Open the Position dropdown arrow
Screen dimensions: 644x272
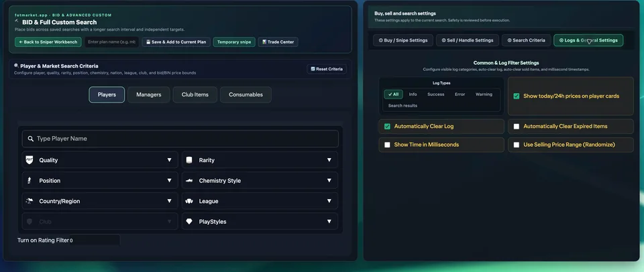click(x=169, y=180)
